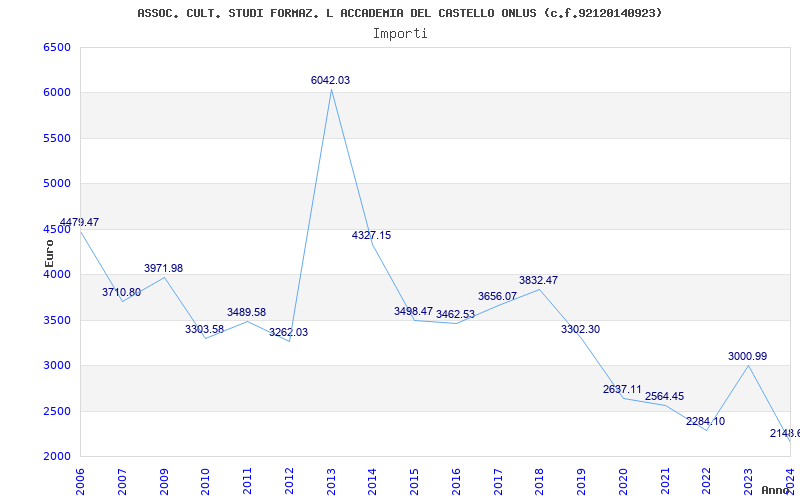Click the 2012 year label on x-axis
The height and width of the screenshot is (500, 800).
pyautogui.click(x=289, y=481)
